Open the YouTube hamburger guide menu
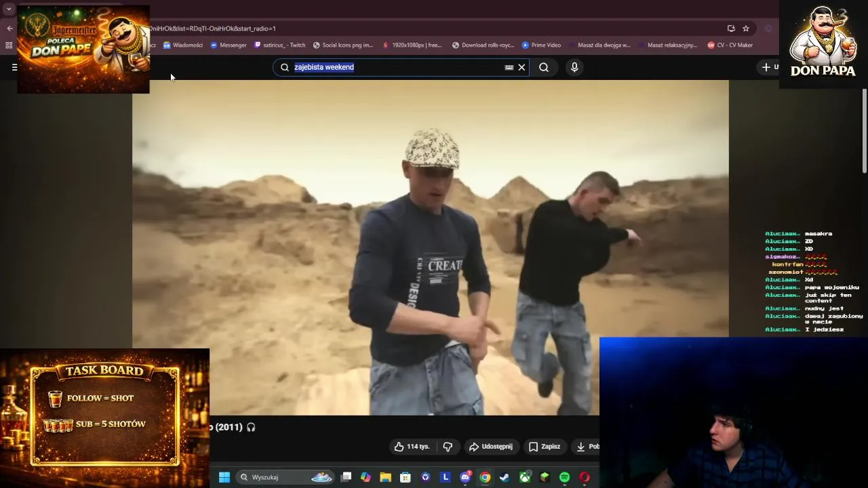Image resolution: width=868 pixels, height=488 pixels. pyautogui.click(x=14, y=67)
